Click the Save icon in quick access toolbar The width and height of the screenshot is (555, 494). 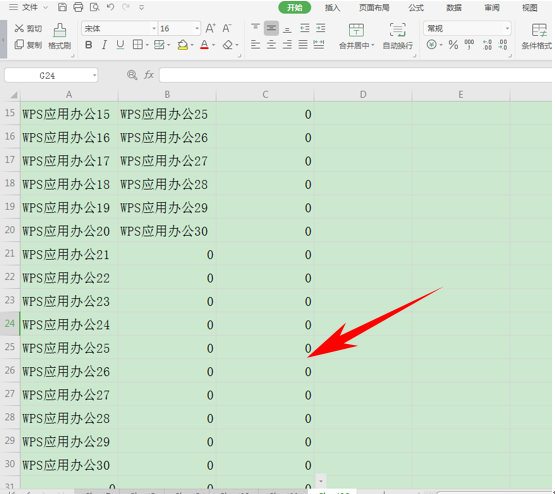pos(62,7)
